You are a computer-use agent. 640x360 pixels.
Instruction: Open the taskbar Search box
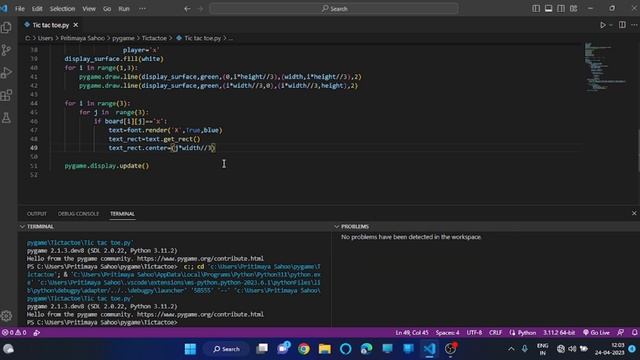pyautogui.click(x=227, y=349)
